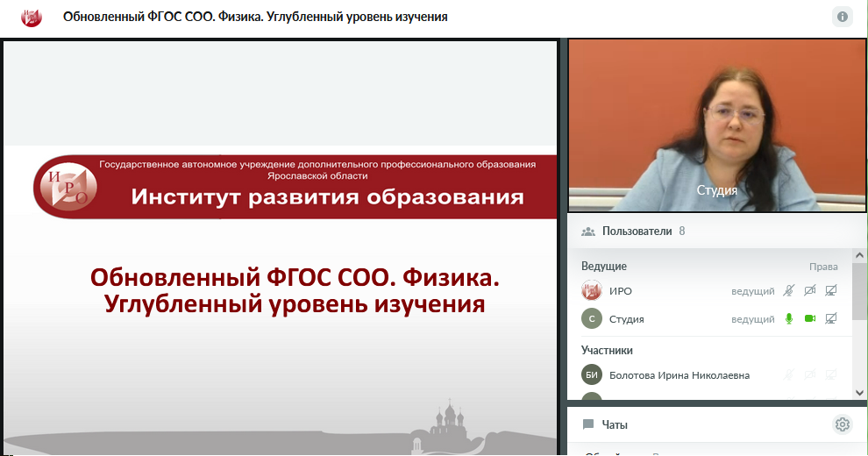Open chat settings gear

click(x=843, y=424)
